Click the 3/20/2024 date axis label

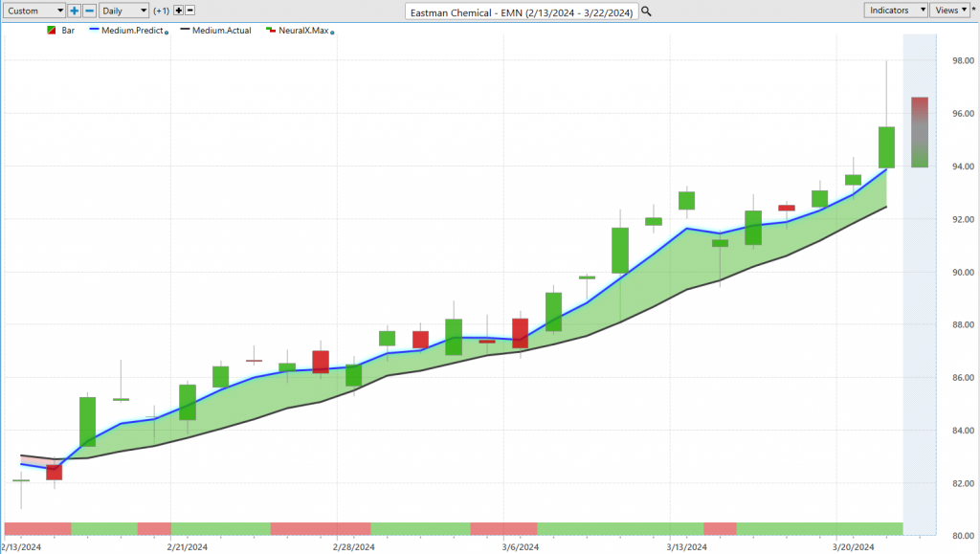[x=853, y=547]
